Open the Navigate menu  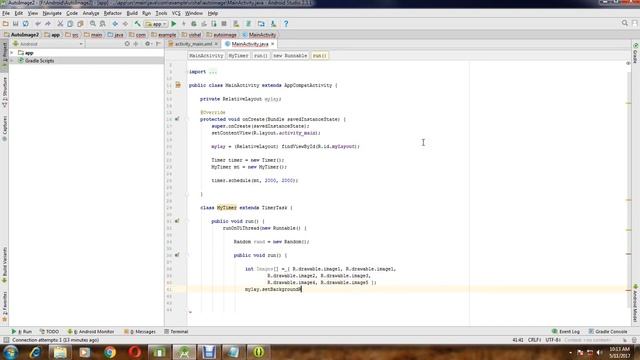(52, 13)
